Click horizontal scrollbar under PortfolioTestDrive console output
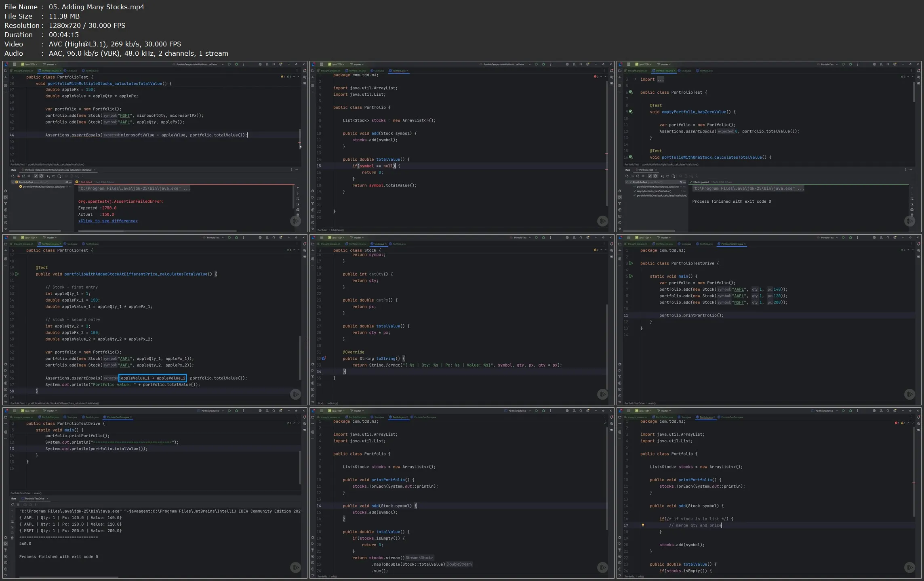 coord(69,577)
